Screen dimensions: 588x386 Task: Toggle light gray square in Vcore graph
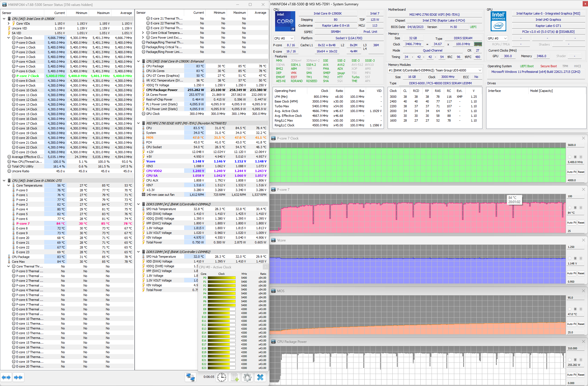click(581, 258)
